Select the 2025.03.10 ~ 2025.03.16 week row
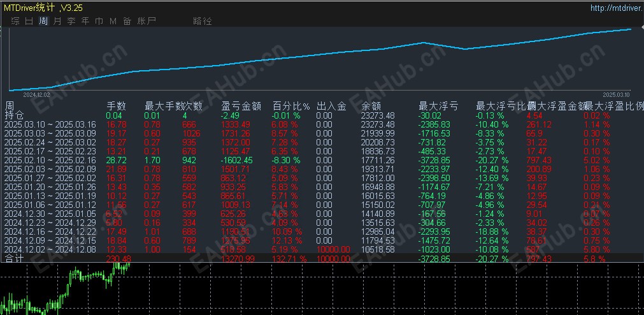The image size is (644, 315). (322, 124)
